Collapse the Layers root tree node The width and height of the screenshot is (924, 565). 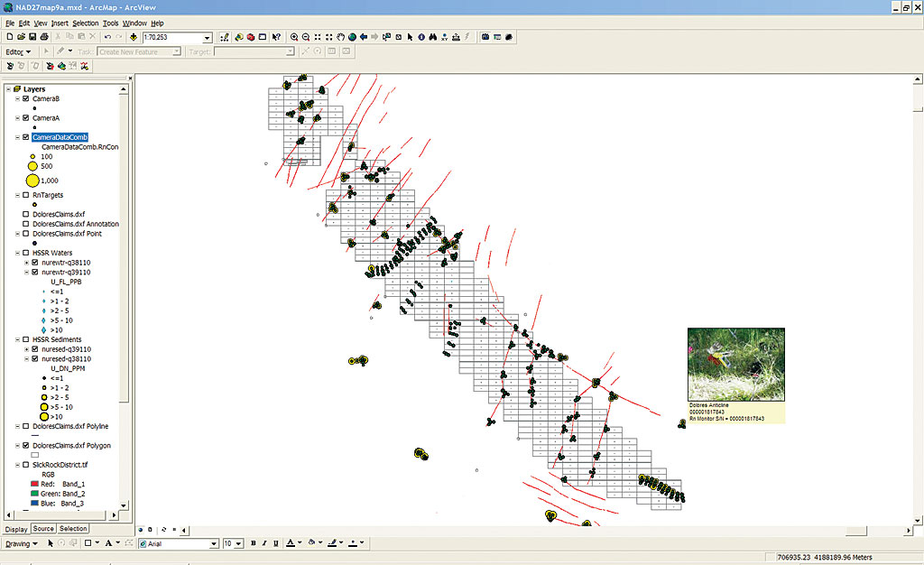coord(9,89)
